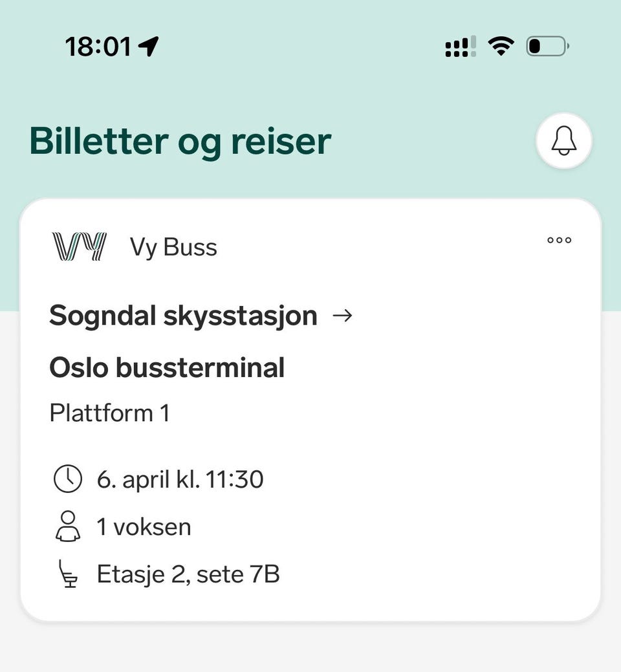Tap the 6. april kl. 11:30 departure
621x672 pixels.
pyautogui.click(x=180, y=479)
